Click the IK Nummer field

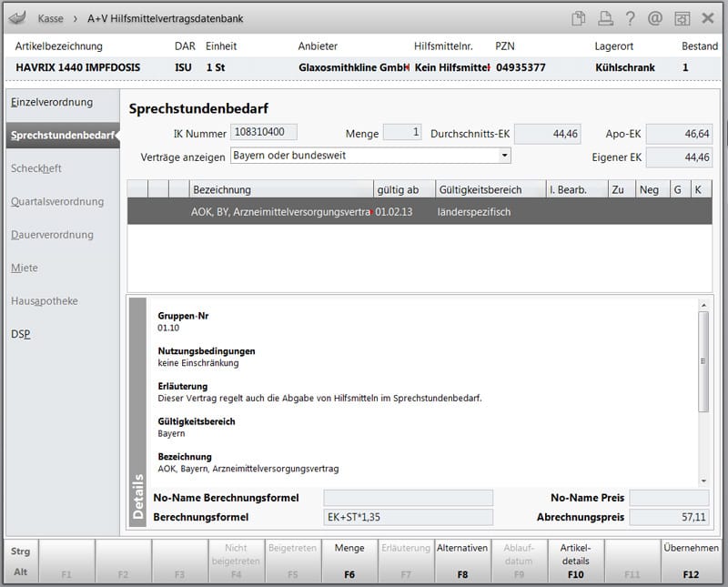[x=264, y=132]
